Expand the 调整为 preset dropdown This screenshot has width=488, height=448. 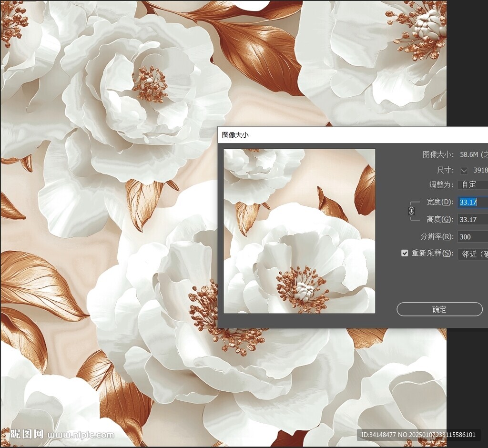point(472,184)
